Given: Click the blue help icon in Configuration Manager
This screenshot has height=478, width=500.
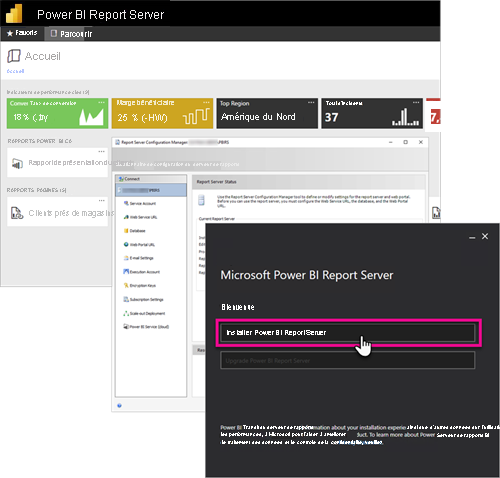Looking at the screenshot, I should tap(119, 405).
